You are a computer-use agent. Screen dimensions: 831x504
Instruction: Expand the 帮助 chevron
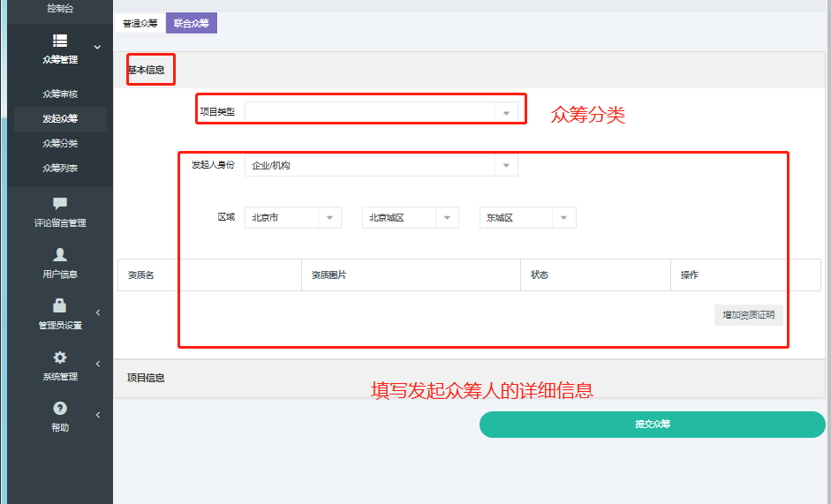pyautogui.click(x=98, y=415)
